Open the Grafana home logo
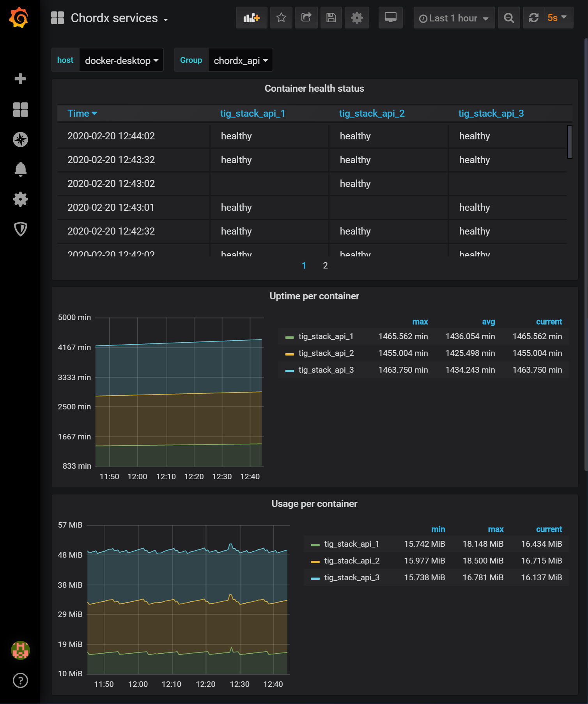The width and height of the screenshot is (588, 704). (19, 18)
